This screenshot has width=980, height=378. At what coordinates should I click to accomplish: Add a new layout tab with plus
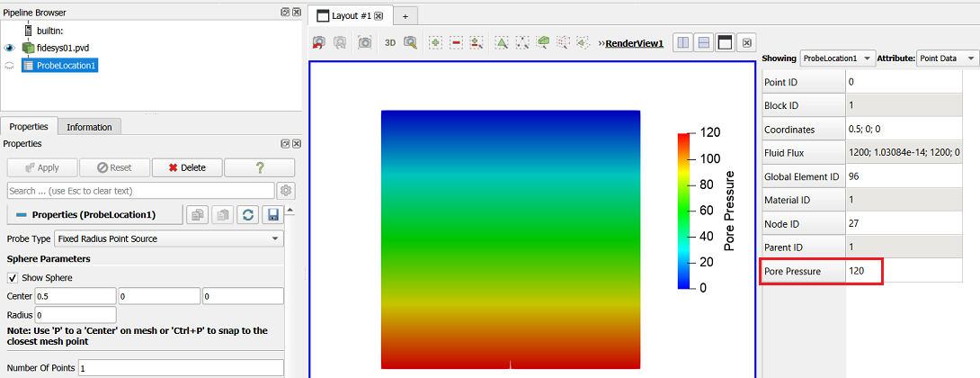(405, 16)
